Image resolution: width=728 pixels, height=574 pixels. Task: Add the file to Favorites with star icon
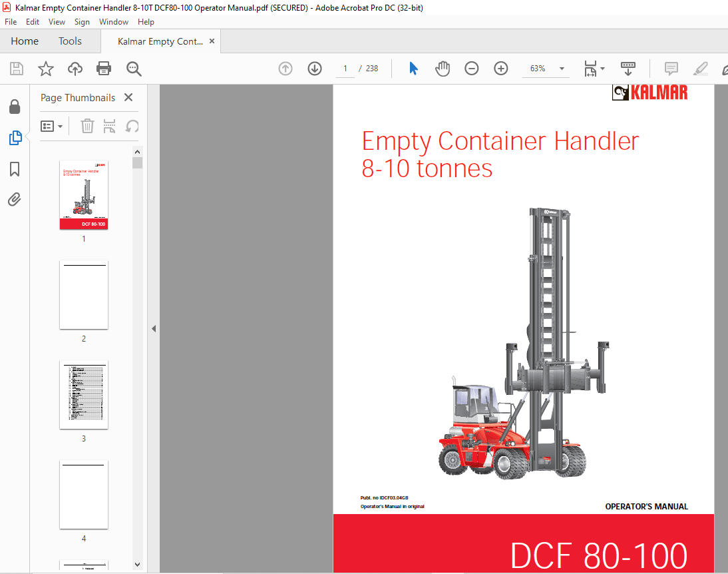click(x=45, y=69)
